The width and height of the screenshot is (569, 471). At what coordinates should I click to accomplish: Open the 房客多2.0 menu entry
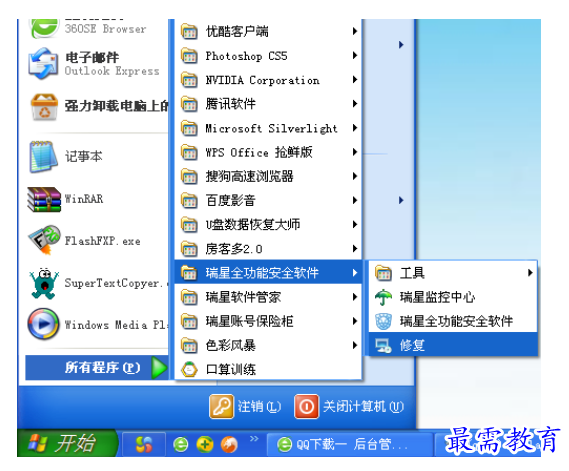268,249
